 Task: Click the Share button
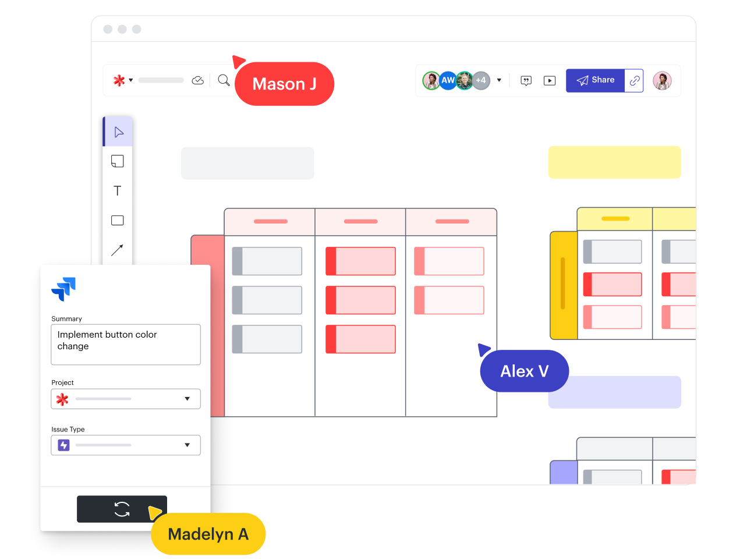pos(595,80)
